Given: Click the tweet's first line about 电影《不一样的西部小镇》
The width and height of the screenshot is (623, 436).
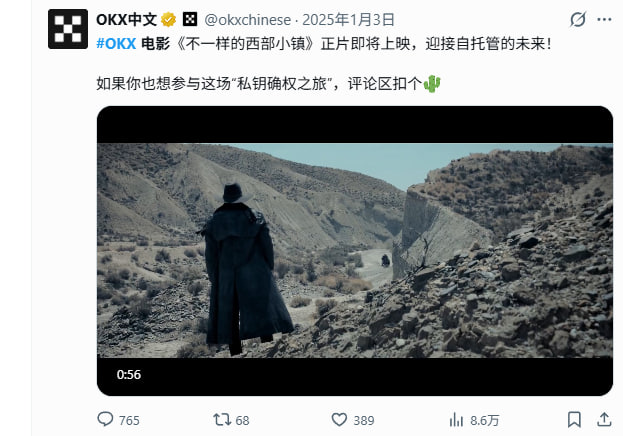Looking at the screenshot, I should (324, 44).
